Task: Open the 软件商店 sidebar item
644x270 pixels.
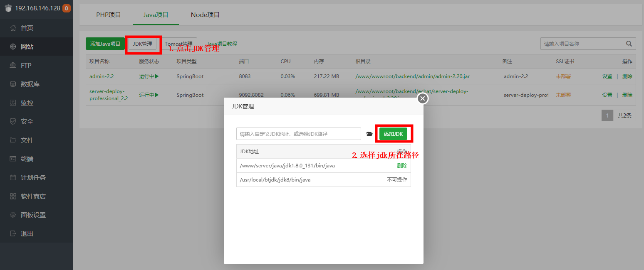Action: pos(33,196)
